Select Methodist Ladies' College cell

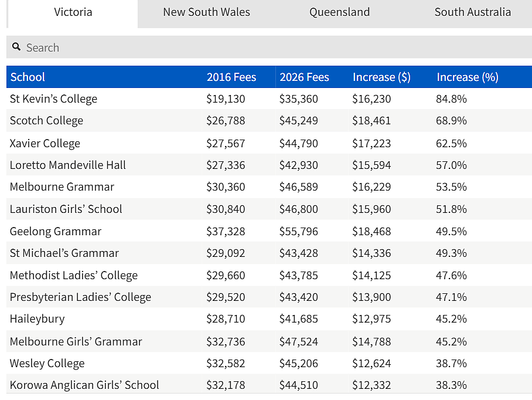click(x=74, y=276)
